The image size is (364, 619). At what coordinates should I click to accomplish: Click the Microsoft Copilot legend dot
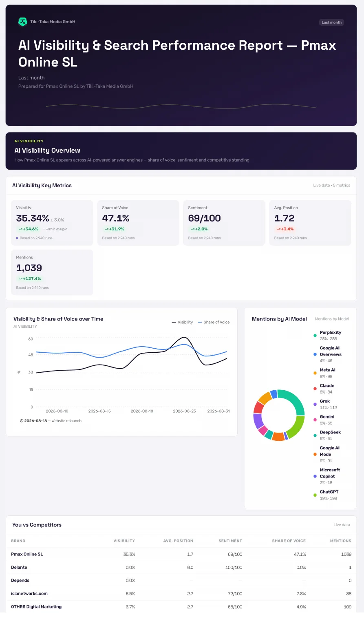pyautogui.click(x=315, y=476)
